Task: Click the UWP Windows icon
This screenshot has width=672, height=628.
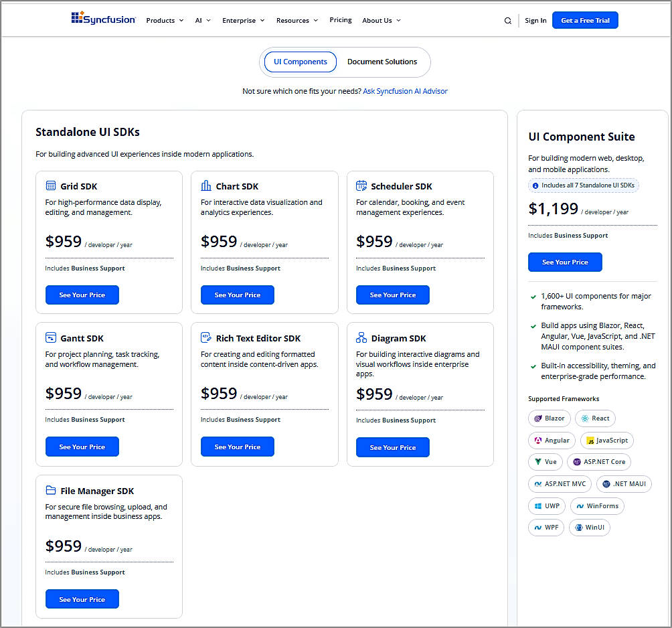Action: (538, 506)
